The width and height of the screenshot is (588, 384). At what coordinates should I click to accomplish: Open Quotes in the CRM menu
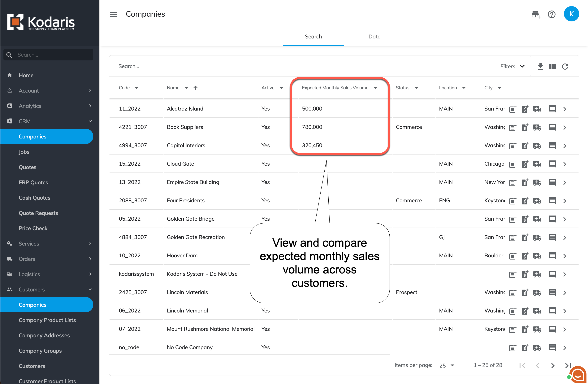(x=27, y=167)
